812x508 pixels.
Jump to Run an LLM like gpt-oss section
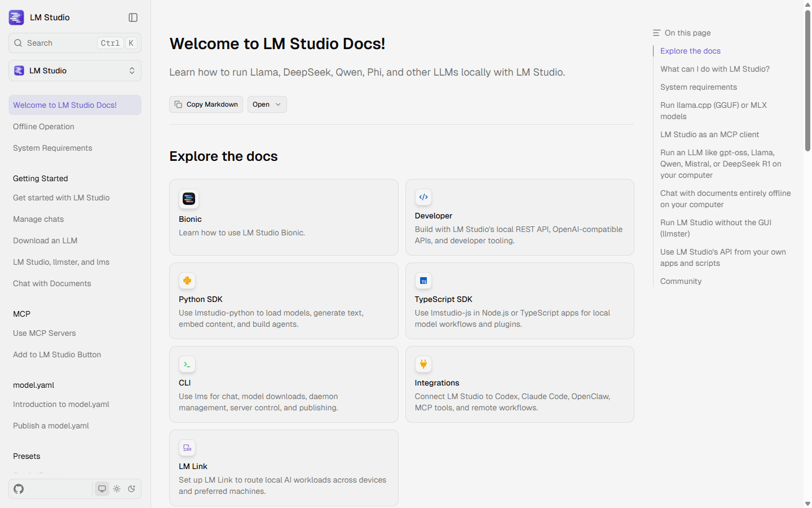point(721,164)
